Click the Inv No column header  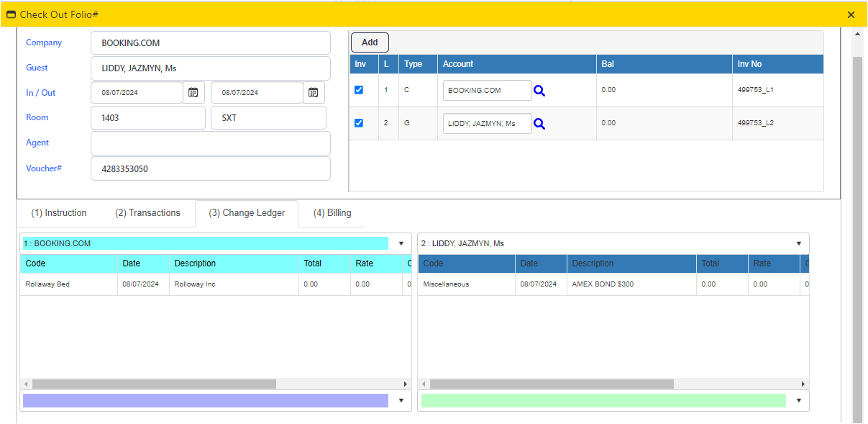[778, 64]
